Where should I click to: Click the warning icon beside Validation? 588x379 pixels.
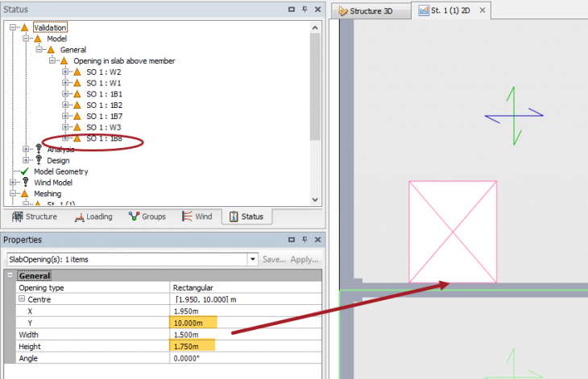25,27
